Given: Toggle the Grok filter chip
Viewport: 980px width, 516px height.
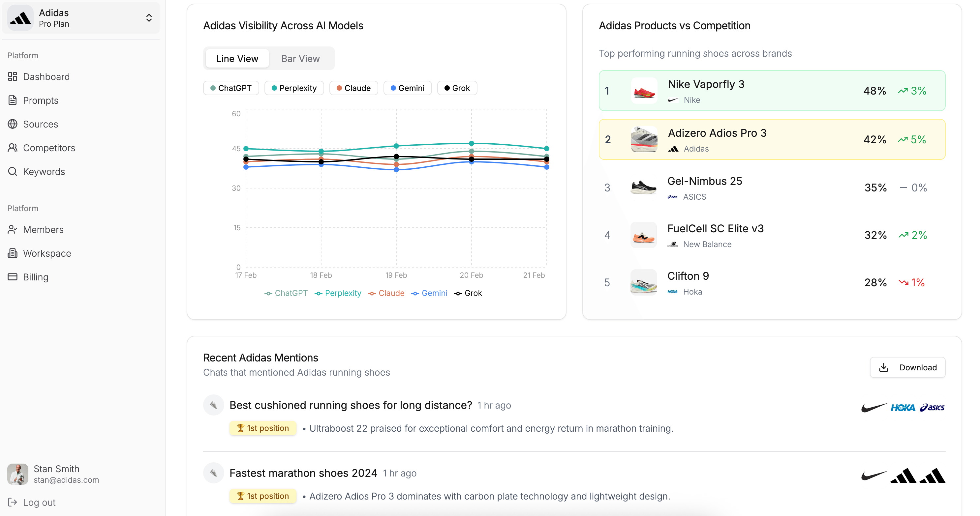Looking at the screenshot, I should pos(457,88).
